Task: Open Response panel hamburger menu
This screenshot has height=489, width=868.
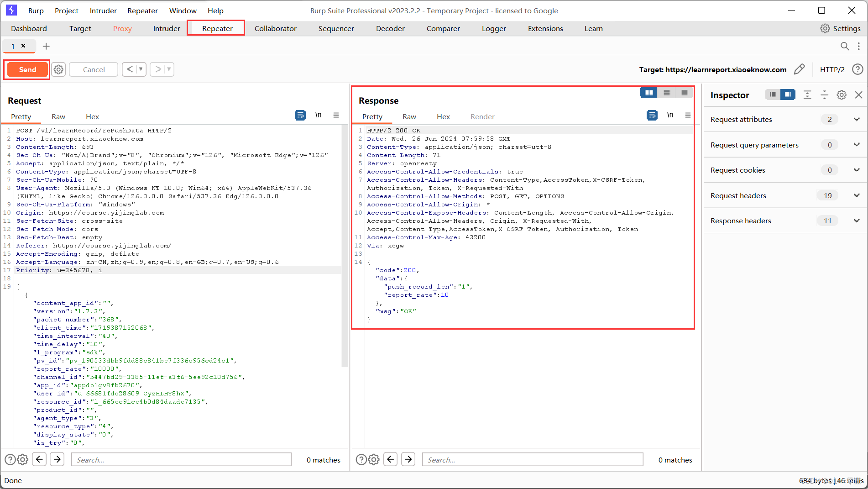Action: point(688,115)
